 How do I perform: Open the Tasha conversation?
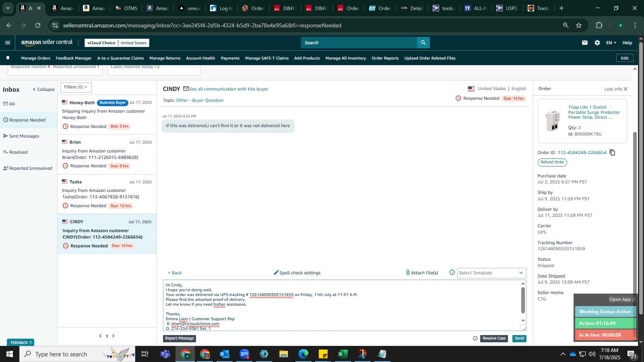pos(107,194)
